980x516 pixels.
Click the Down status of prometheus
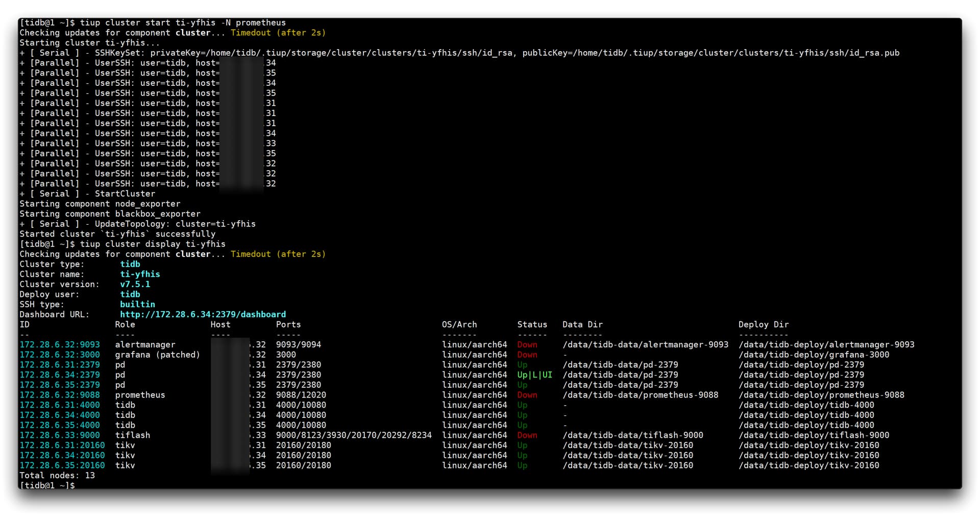pos(527,395)
